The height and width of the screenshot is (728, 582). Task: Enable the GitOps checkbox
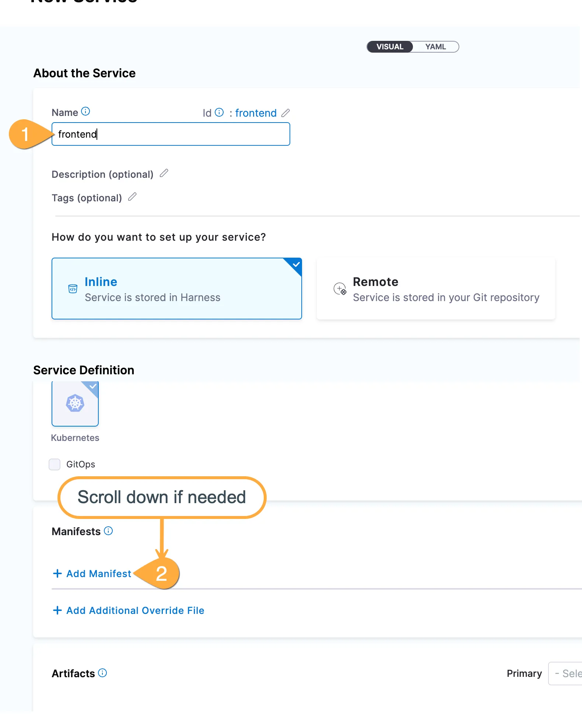tap(55, 464)
